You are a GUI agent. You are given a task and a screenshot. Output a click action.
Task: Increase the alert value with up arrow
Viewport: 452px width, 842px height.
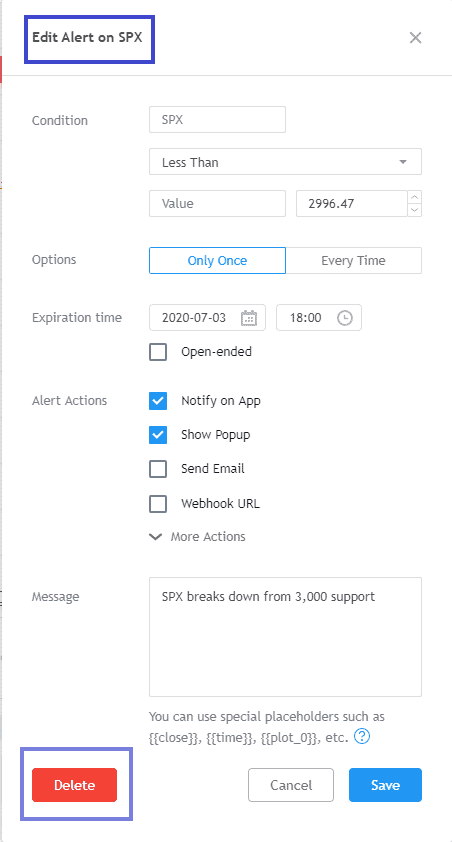[414, 197]
